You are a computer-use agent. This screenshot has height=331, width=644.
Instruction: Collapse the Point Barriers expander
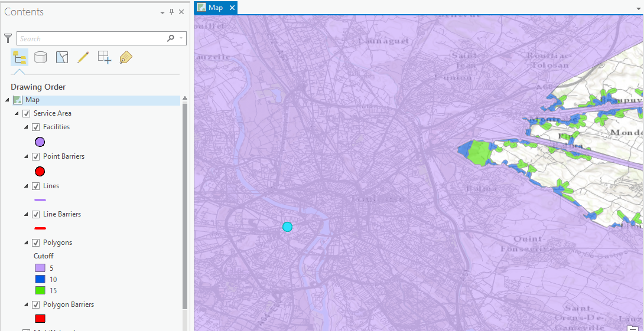coord(26,157)
